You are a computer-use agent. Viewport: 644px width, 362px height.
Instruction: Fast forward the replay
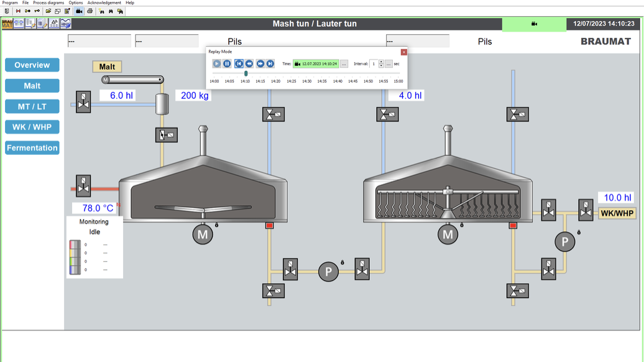[x=260, y=63]
